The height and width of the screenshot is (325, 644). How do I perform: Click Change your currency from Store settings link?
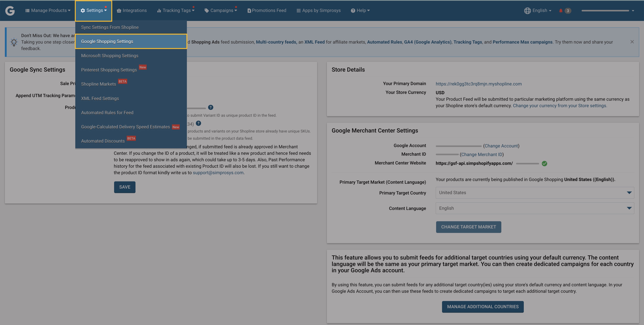click(x=560, y=106)
